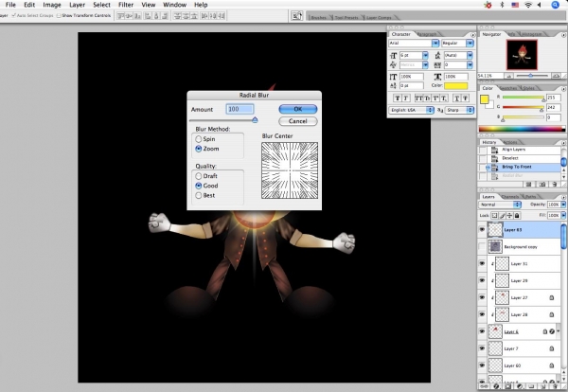Viewport: 568px width, 392px height.
Task: Open the Window menu
Action: click(x=174, y=5)
